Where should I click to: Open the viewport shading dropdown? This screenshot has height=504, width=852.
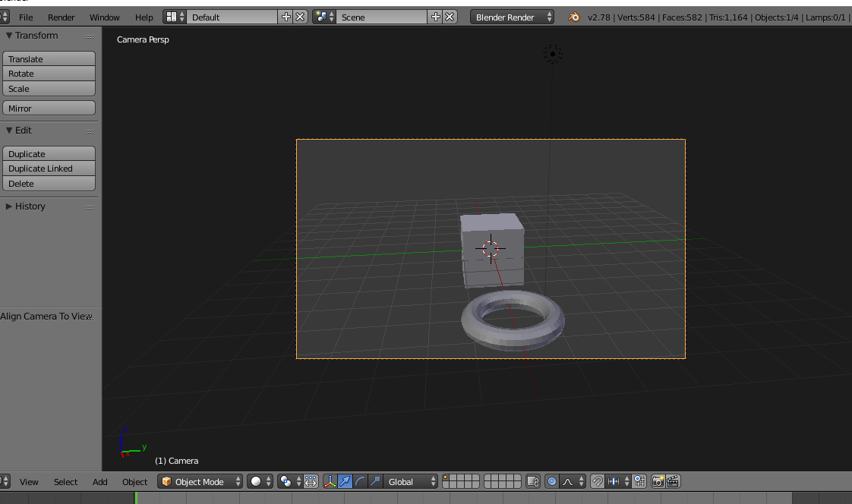click(x=260, y=481)
